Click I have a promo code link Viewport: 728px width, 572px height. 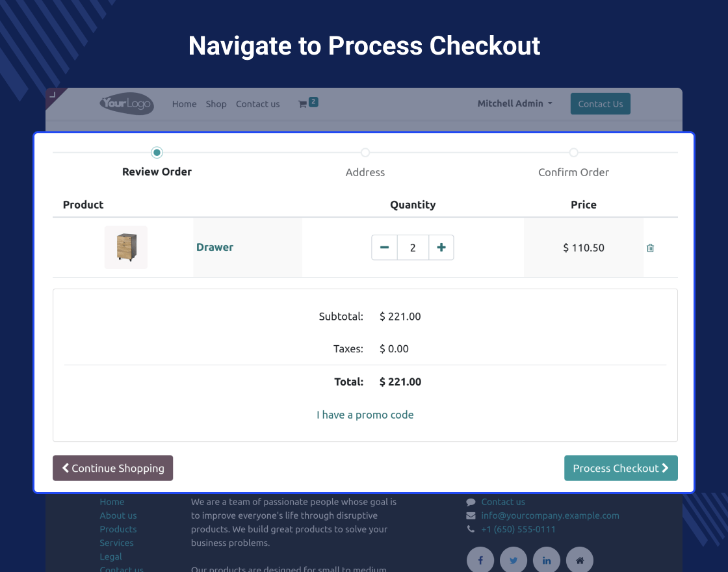pos(365,415)
